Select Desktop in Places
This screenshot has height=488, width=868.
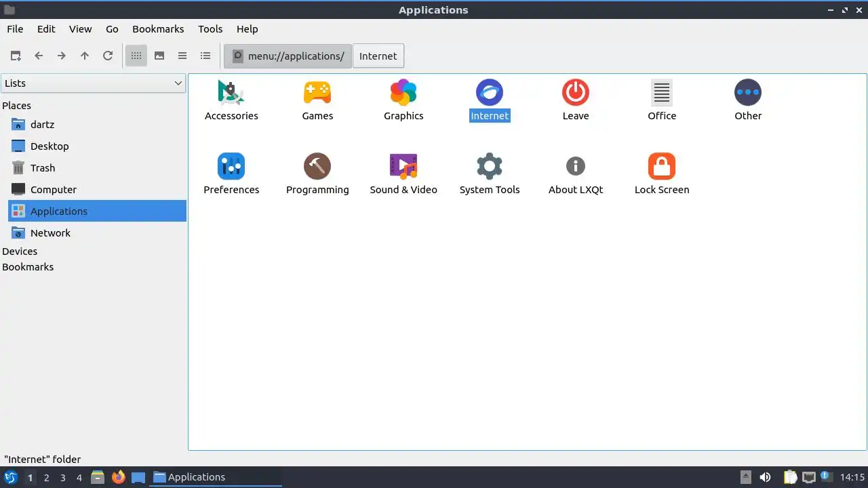click(x=97, y=146)
